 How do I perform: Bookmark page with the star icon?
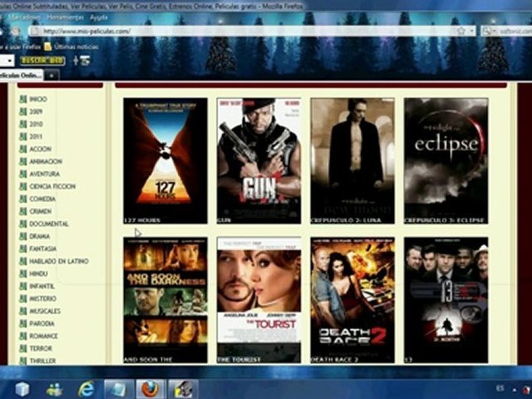pos(461,31)
